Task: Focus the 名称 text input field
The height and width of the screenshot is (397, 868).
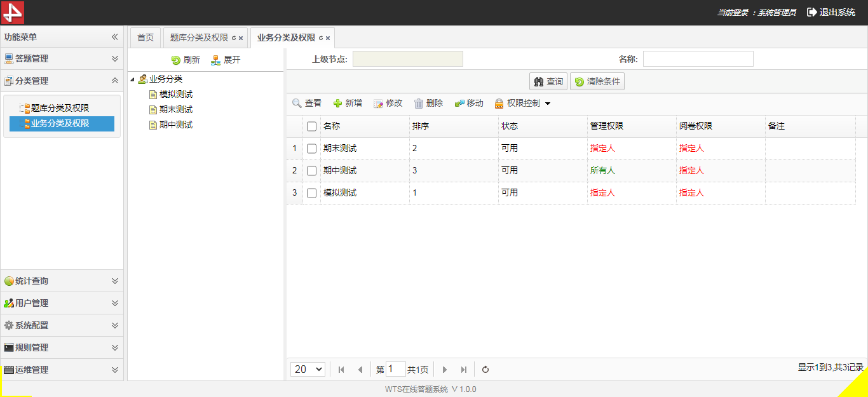Action: point(698,59)
